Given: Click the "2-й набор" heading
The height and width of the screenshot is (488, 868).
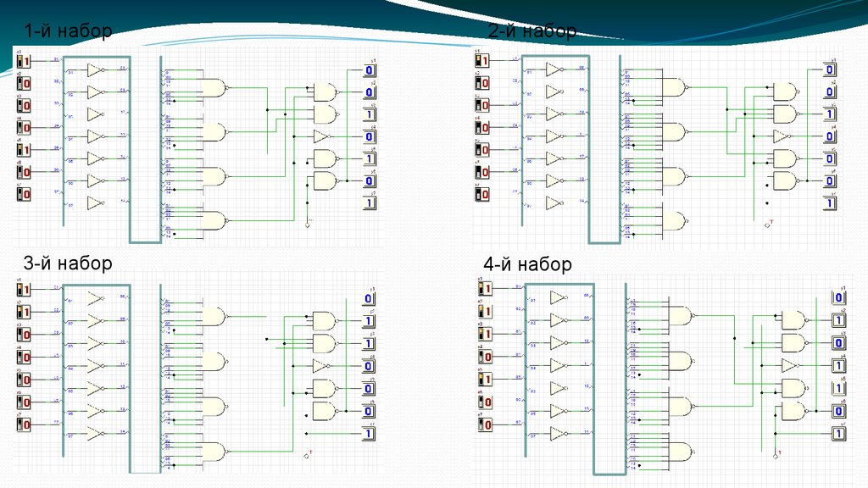Looking at the screenshot, I should [x=531, y=32].
